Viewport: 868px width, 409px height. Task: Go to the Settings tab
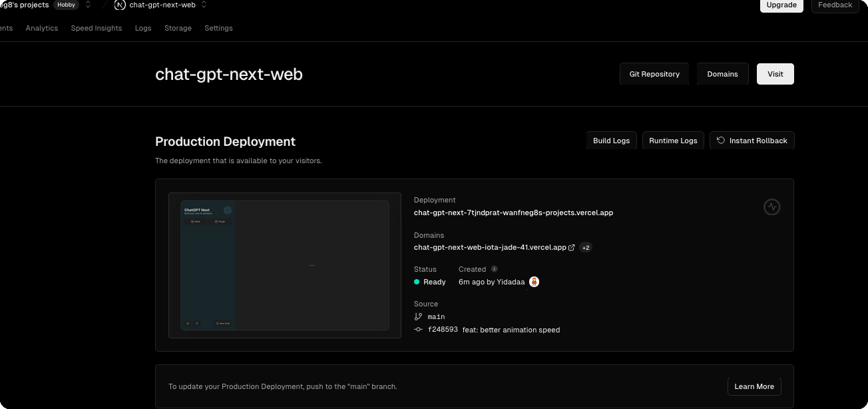pyautogui.click(x=218, y=28)
